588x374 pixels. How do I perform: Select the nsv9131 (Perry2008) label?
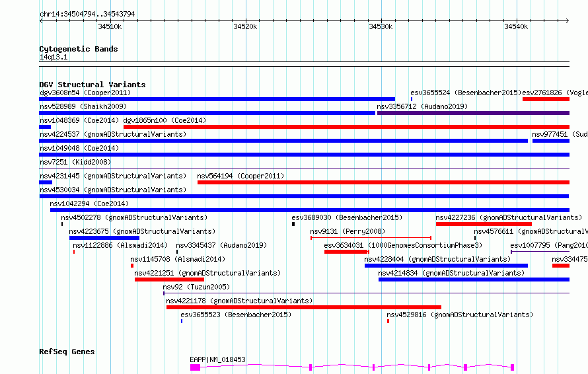[x=348, y=231]
